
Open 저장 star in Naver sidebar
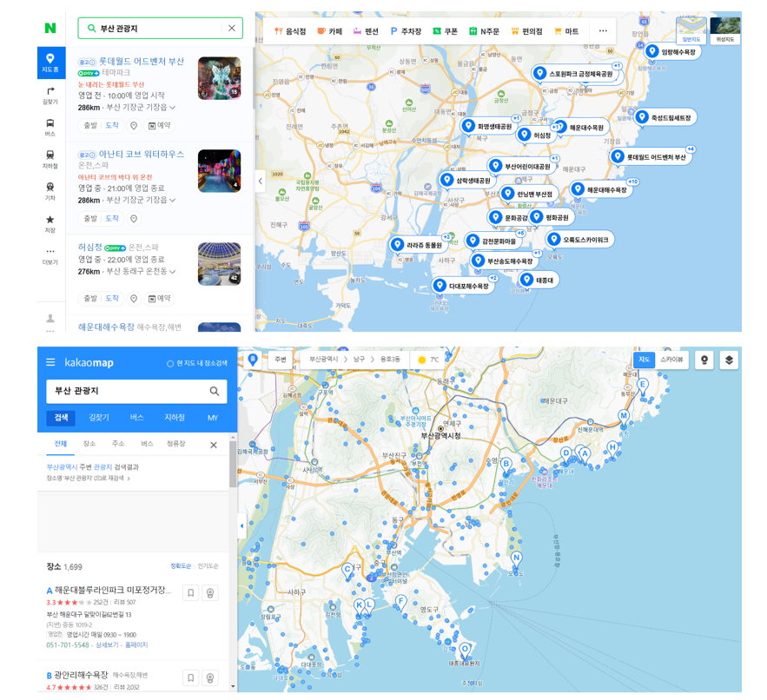(50, 223)
